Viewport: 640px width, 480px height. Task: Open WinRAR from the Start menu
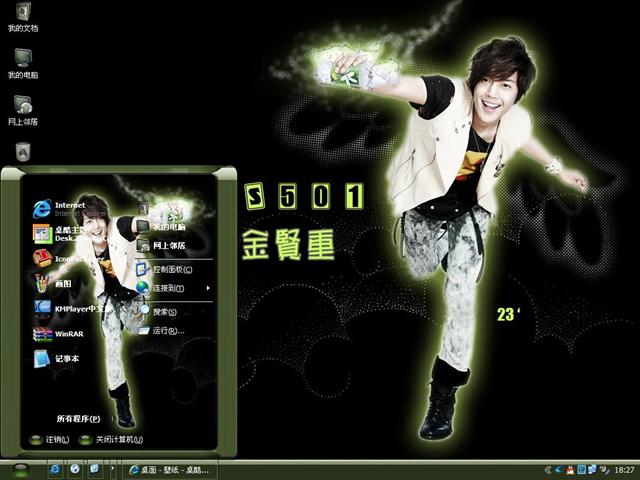pyautogui.click(x=58, y=334)
